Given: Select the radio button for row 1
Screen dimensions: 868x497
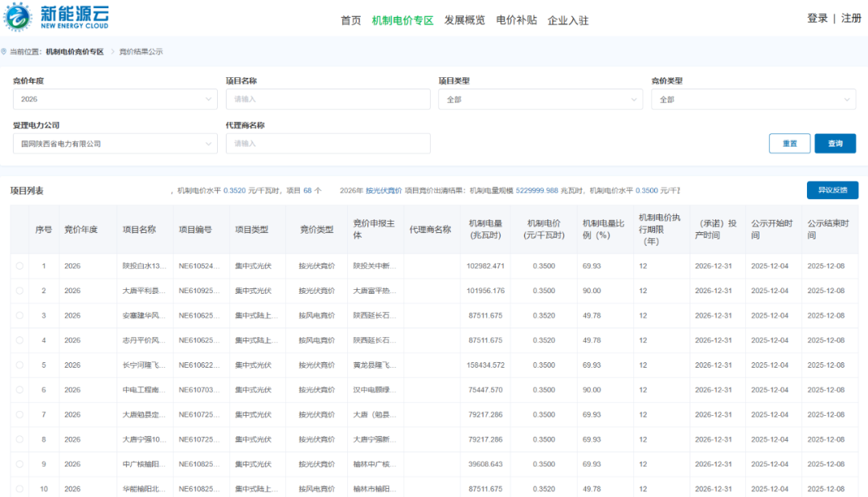Looking at the screenshot, I should pyautogui.click(x=19, y=266).
